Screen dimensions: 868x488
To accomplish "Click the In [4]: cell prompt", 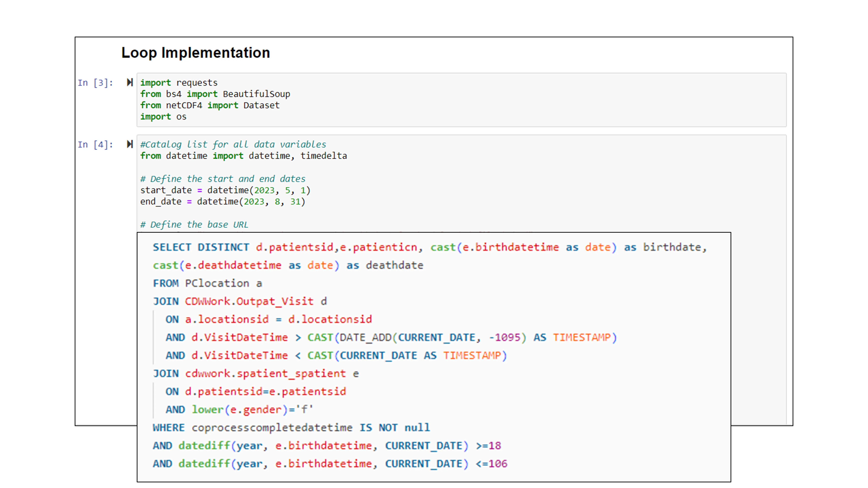I will 95,145.
